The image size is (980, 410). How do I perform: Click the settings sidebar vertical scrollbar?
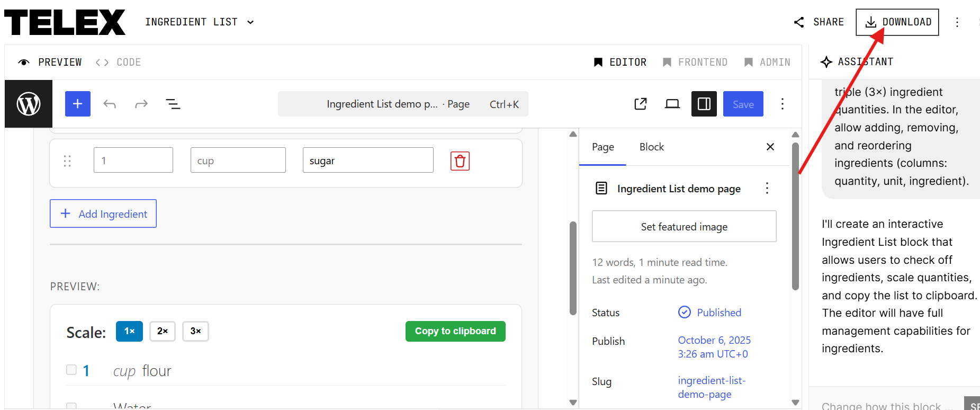click(x=795, y=217)
